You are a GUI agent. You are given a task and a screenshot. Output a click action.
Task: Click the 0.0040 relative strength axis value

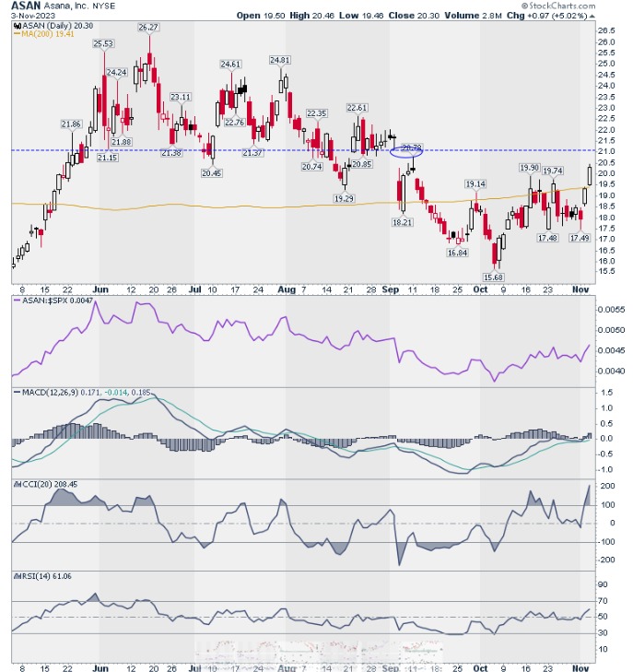[x=611, y=371]
